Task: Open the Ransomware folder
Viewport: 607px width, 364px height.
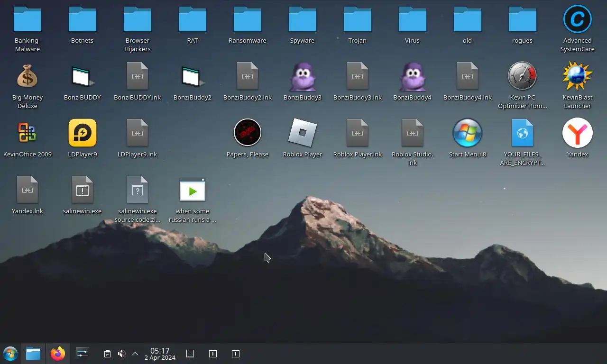Action: pos(248,19)
